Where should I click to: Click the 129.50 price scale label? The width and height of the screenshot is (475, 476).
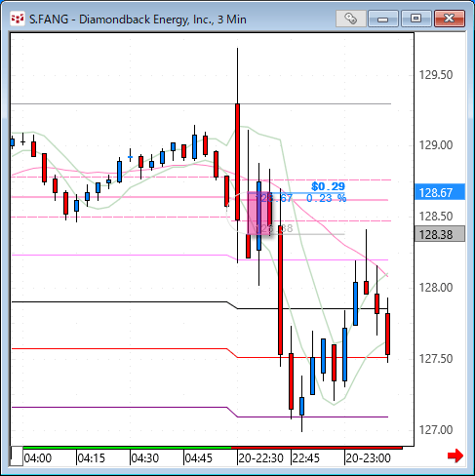[x=436, y=75]
